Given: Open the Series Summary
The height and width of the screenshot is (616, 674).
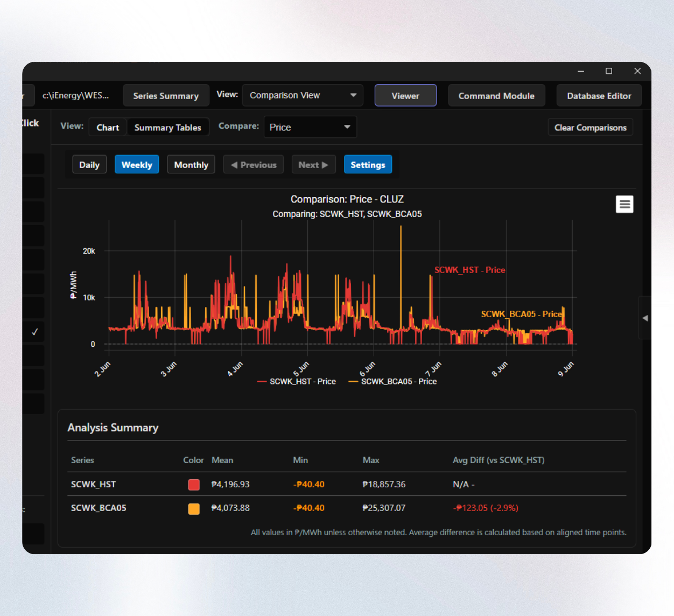Looking at the screenshot, I should pyautogui.click(x=166, y=96).
